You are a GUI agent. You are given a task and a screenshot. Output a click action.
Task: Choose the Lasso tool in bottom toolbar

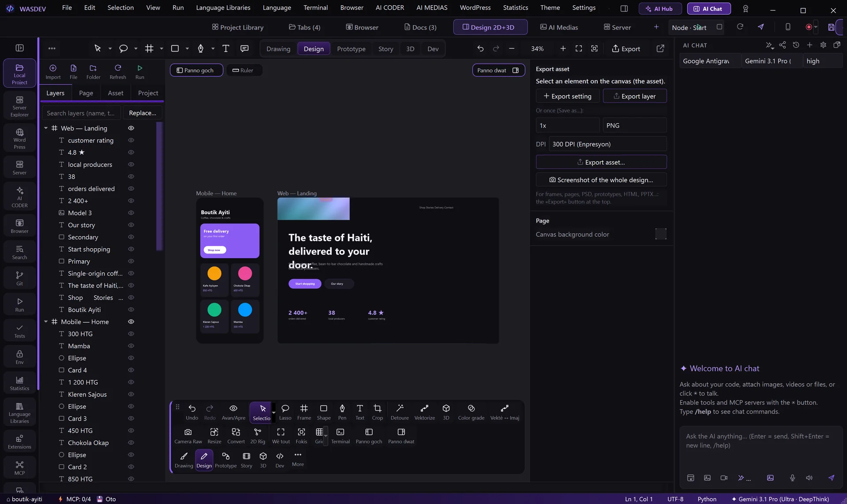coord(285,412)
